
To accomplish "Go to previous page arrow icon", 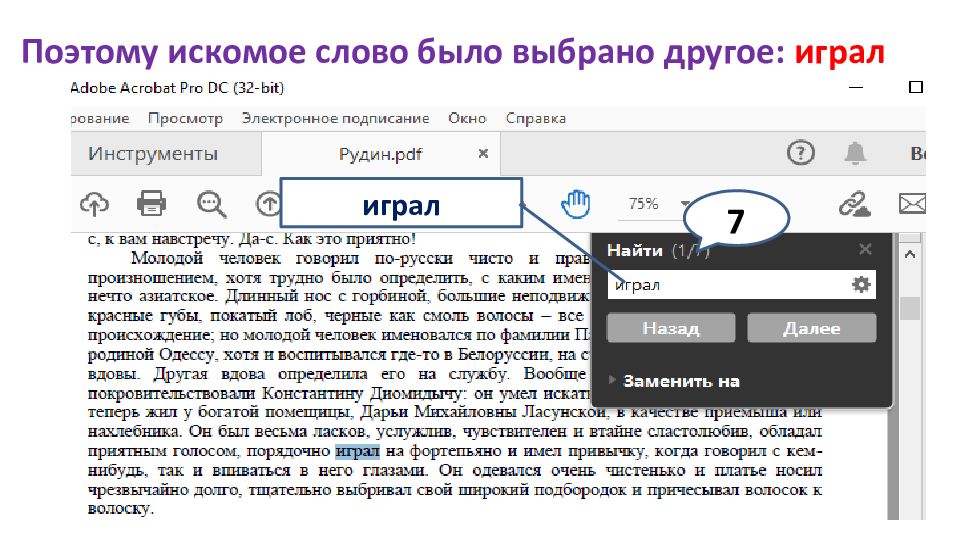I will coord(268,204).
